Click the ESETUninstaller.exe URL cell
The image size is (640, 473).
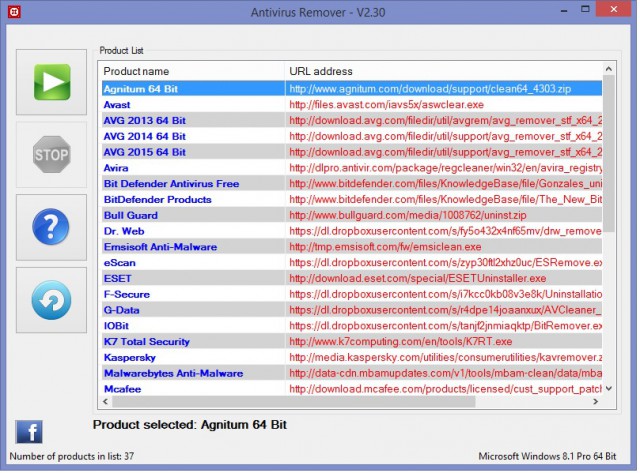(418, 279)
